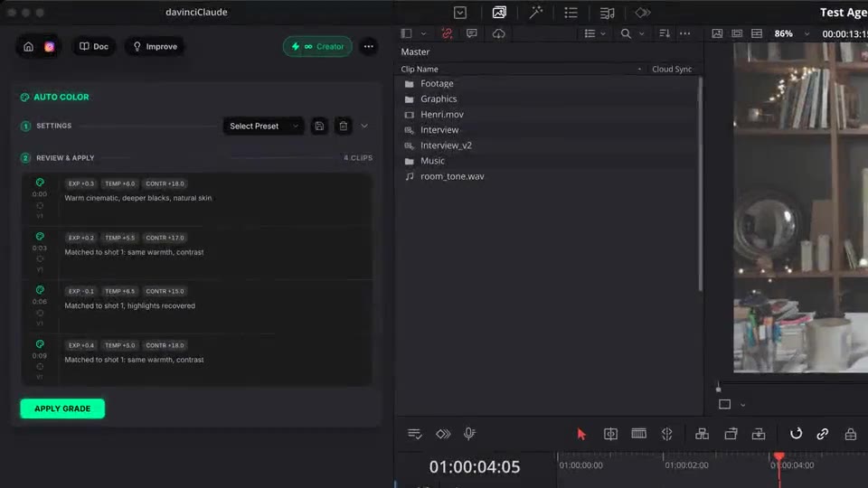Open the Graphics bin folder
Screen dimensions: 868x488
439,99
